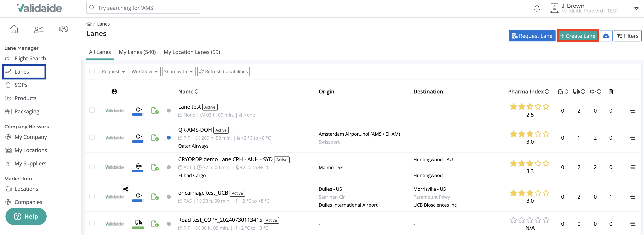The height and width of the screenshot is (235, 644).
Task: Open the Help button
Action: 26,216
